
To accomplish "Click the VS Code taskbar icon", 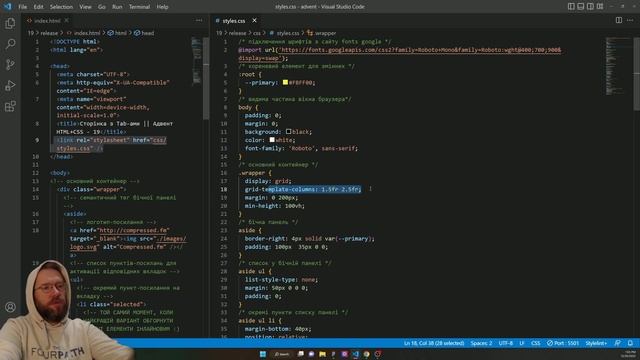I will [x=356, y=354].
